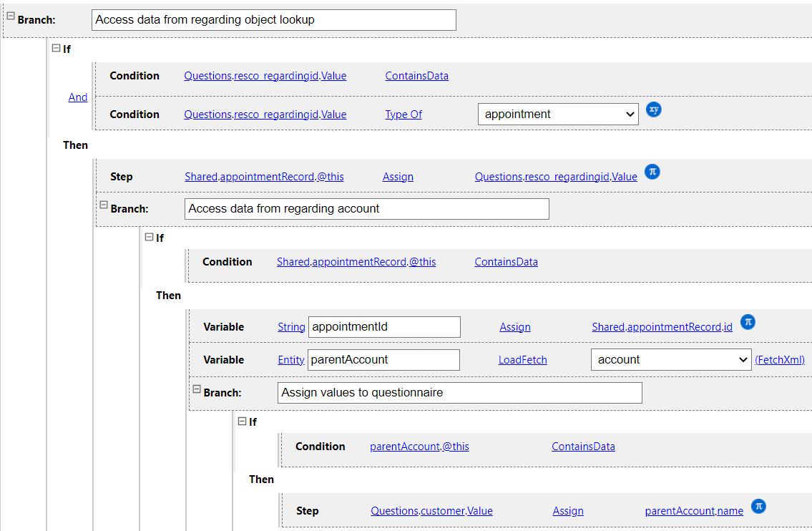Edit 'Access data from regarding object lookup' branch name field
The height and width of the screenshot is (531, 812).
(x=274, y=20)
